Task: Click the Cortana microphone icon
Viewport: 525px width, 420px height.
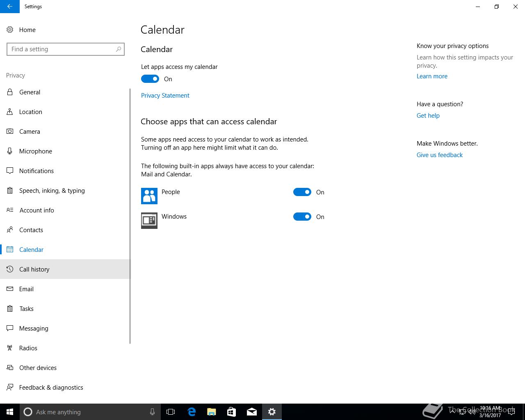Action: 152,412
